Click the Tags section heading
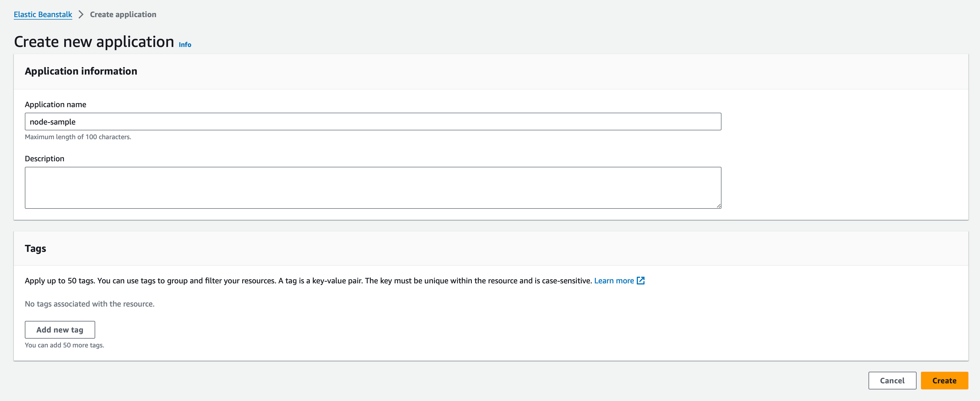Screen dimensions: 980x401 [x=35, y=249]
